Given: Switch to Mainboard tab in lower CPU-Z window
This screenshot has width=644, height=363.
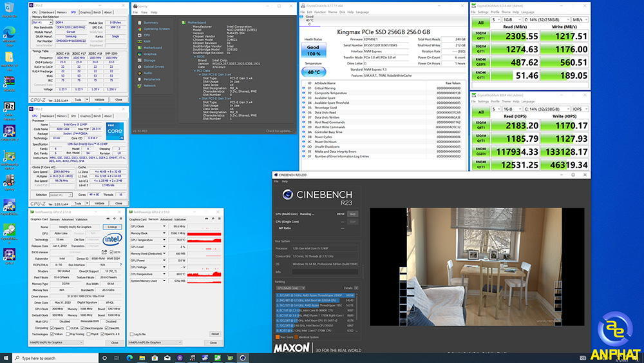Looking at the screenshot, I should [48, 116].
